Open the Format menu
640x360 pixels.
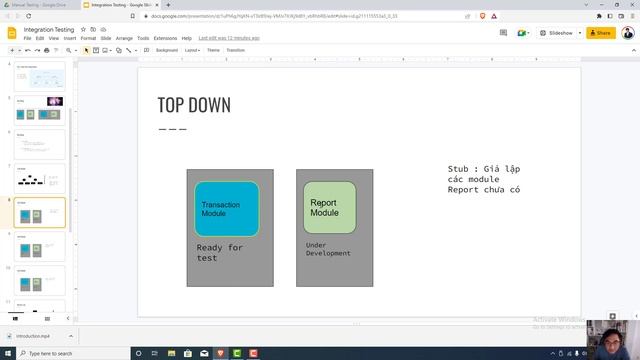(x=88, y=38)
